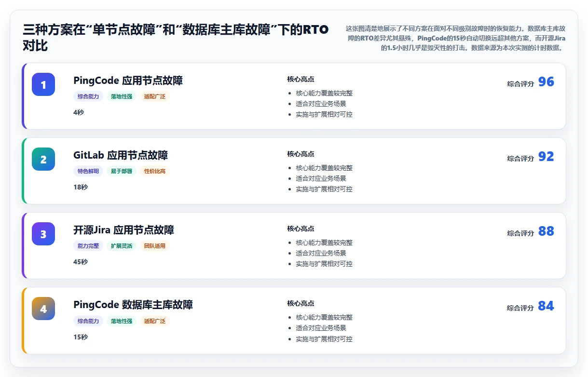Click 核心亮点 heading in 开源Jira card
588x377 pixels.
pyautogui.click(x=301, y=229)
